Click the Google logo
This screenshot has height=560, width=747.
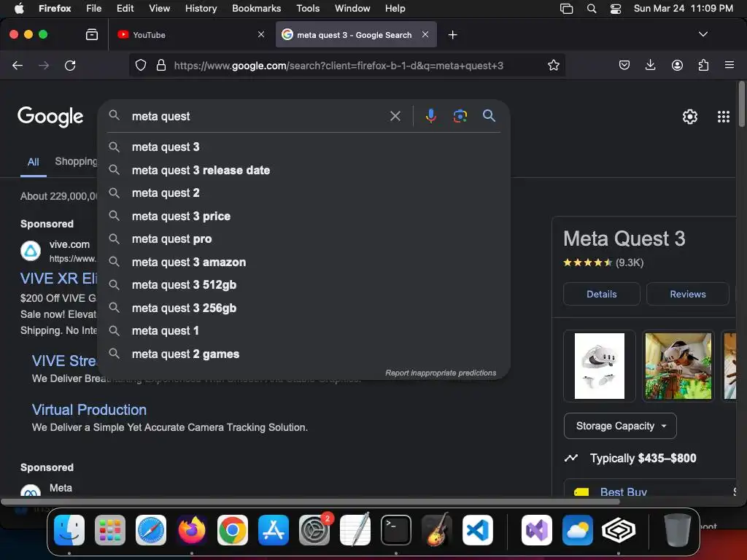50,117
